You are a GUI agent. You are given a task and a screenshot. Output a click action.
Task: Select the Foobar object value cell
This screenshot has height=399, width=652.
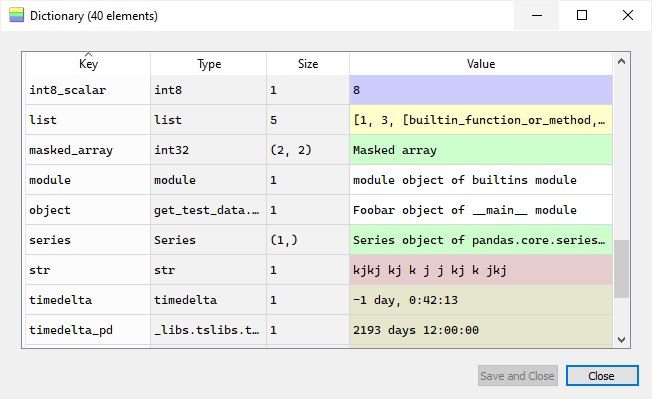click(x=481, y=210)
